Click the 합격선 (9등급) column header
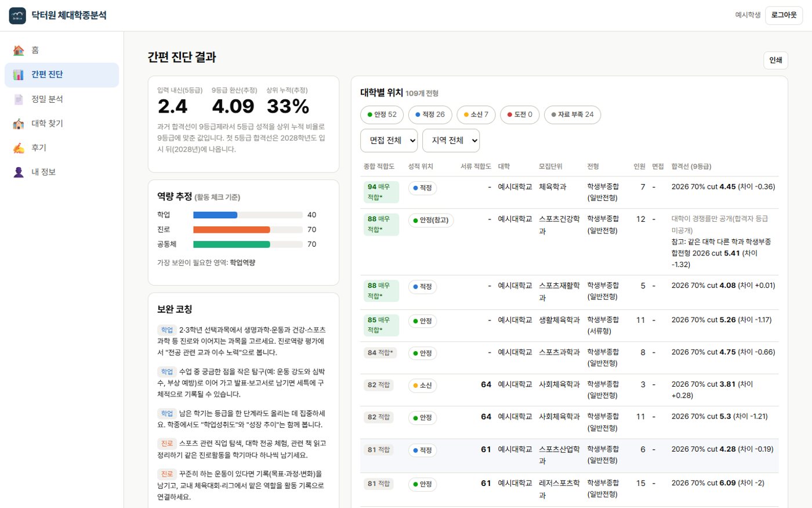The width and height of the screenshot is (812, 508). click(x=691, y=167)
